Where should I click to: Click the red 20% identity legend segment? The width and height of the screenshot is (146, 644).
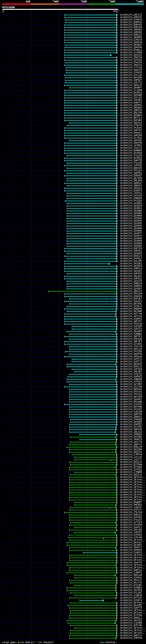point(16,4)
